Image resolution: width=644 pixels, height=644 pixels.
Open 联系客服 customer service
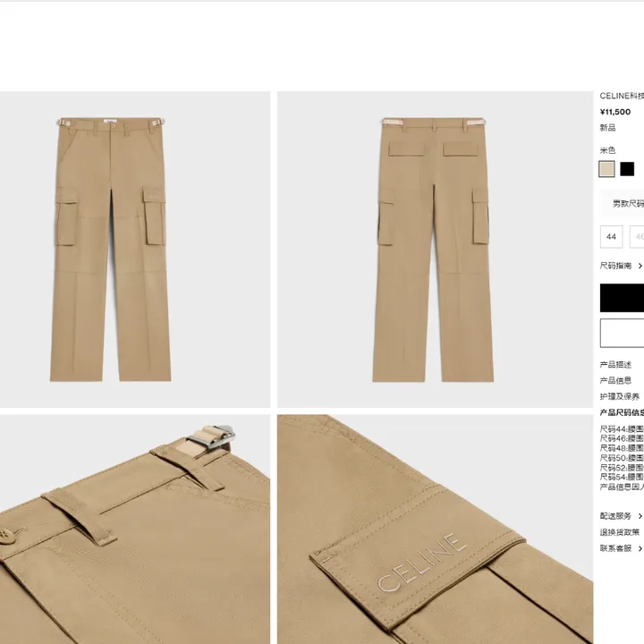pyautogui.click(x=615, y=548)
